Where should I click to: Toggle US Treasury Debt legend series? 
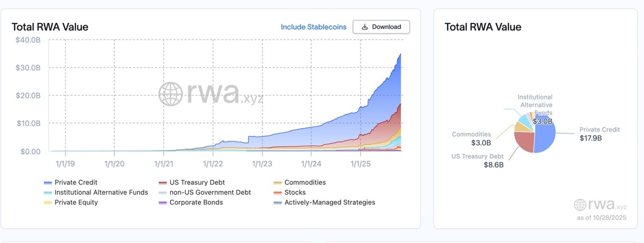(197, 182)
